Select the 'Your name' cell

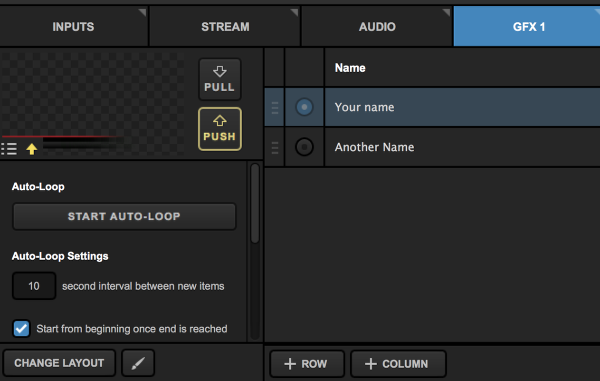coord(462,107)
